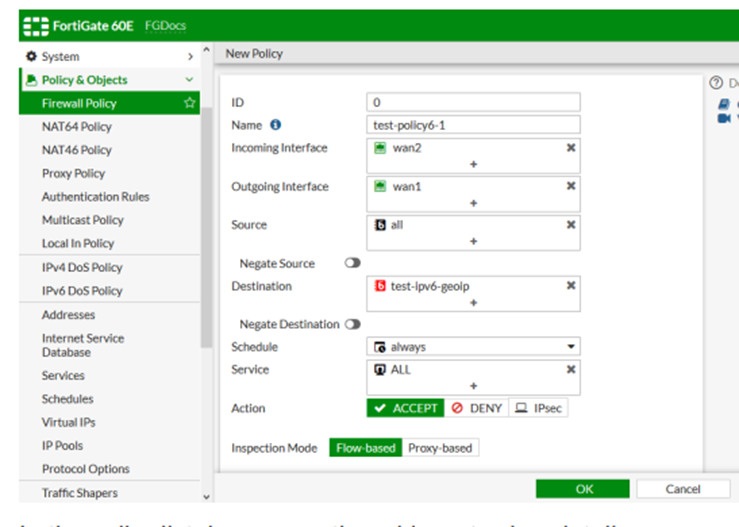Viewport: 739px width, 527px height.
Task: Toggle the Negate Source switch
Action: 352,264
